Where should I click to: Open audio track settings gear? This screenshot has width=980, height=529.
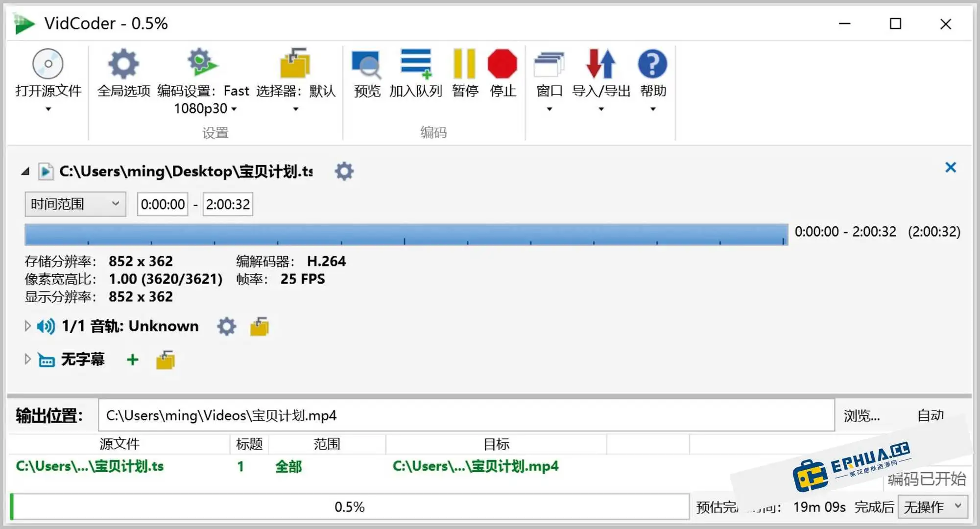226,326
